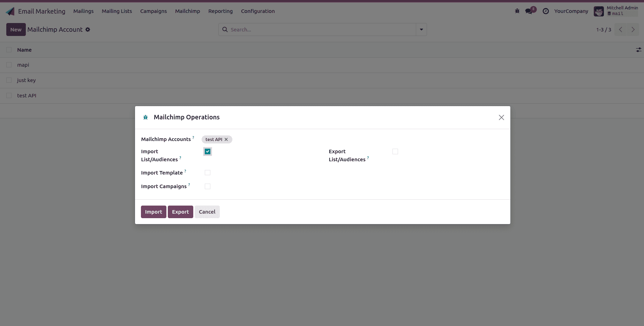
Task: Open the Reporting menu
Action: click(220, 11)
